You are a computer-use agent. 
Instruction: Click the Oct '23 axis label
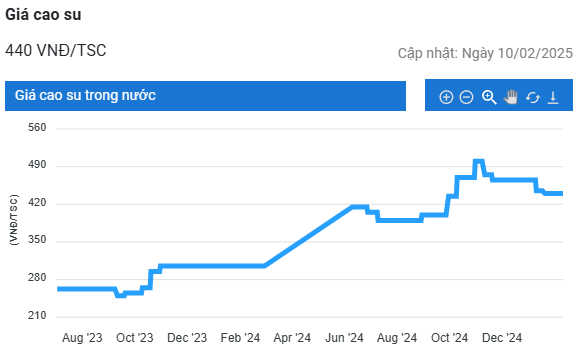pos(134,338)
